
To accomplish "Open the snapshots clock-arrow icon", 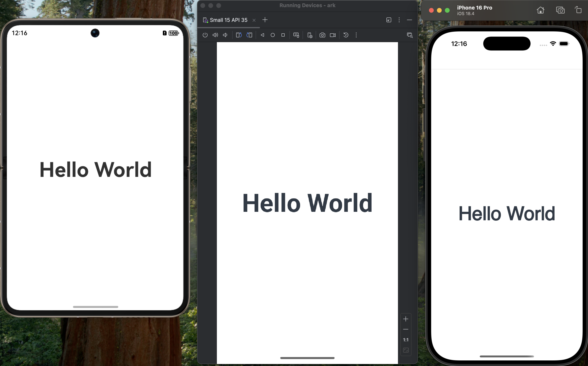I will click(346, 35).
